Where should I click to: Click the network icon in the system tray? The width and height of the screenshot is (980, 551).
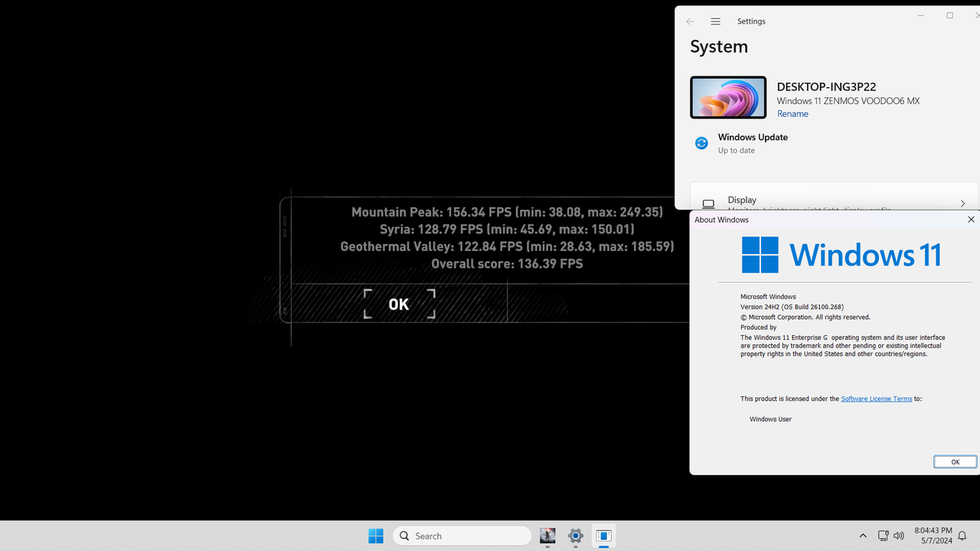(x=883, y=536)
